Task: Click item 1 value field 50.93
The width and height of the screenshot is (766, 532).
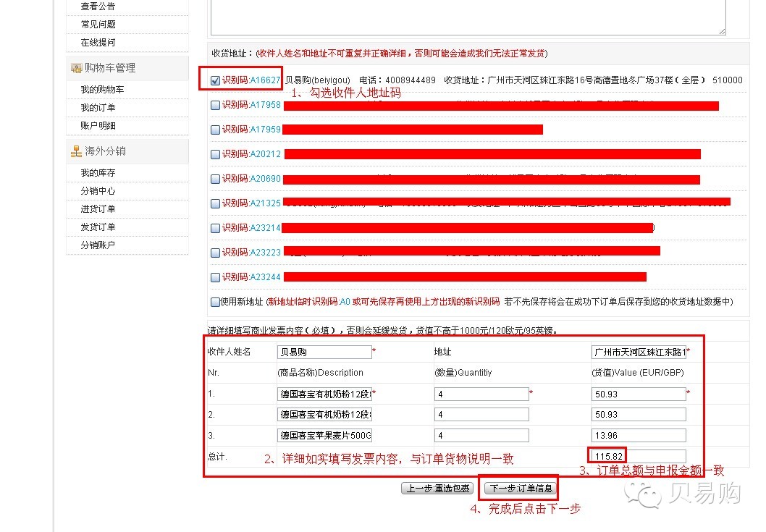Action: tap(639, 394)
